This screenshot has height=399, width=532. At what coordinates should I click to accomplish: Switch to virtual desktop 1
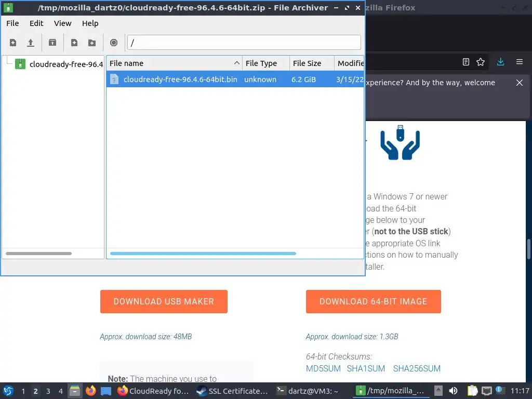(x=23, y=391)
